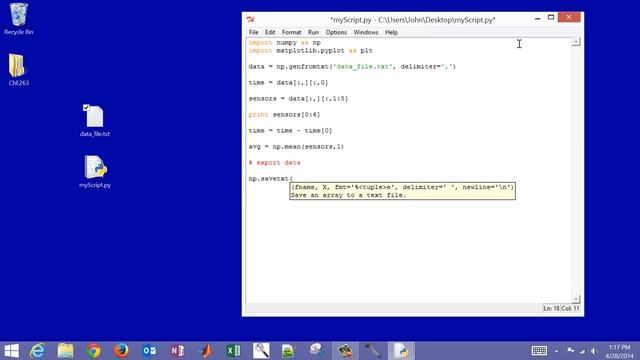Click the 'import matplotlib.pyplot as plt' line
The image size is (640, 360).
[x=310, y=51]
